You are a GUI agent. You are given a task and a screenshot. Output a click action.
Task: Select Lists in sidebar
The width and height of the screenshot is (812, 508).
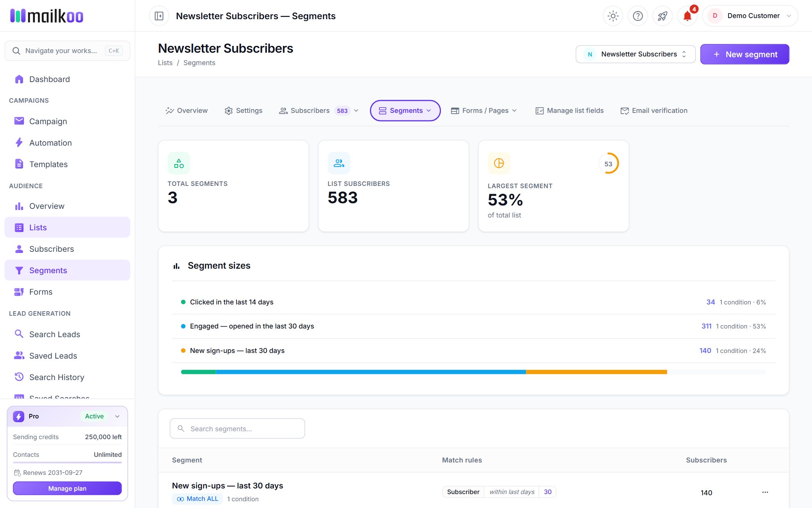point(67,227)
